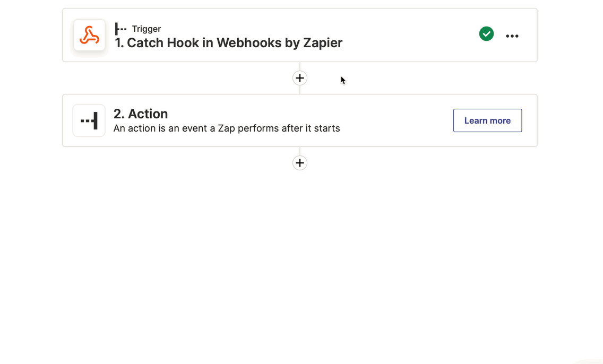The image size is (603, 364).
Task: Click the Trigger label text
Action: [147, 29]
